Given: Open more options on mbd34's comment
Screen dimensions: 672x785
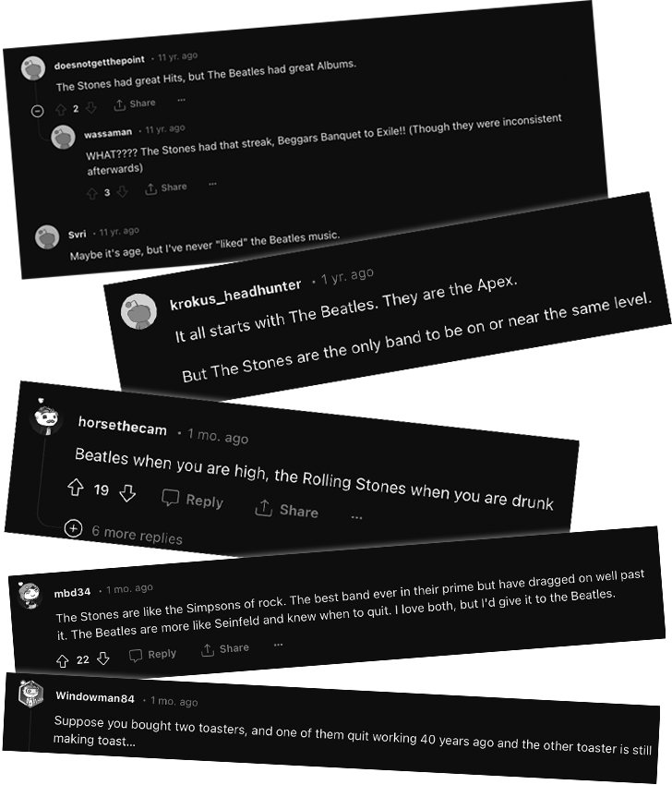Looking at the screenshot, I should (278, 645).
